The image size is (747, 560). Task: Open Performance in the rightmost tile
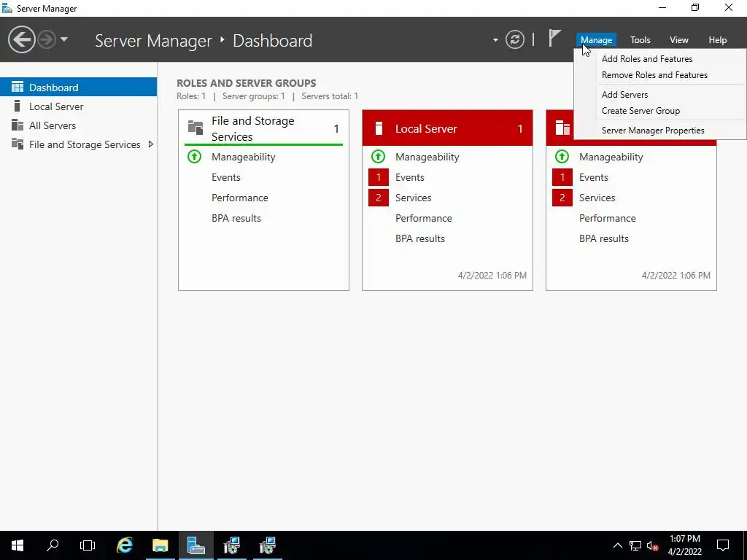[608, 219]
